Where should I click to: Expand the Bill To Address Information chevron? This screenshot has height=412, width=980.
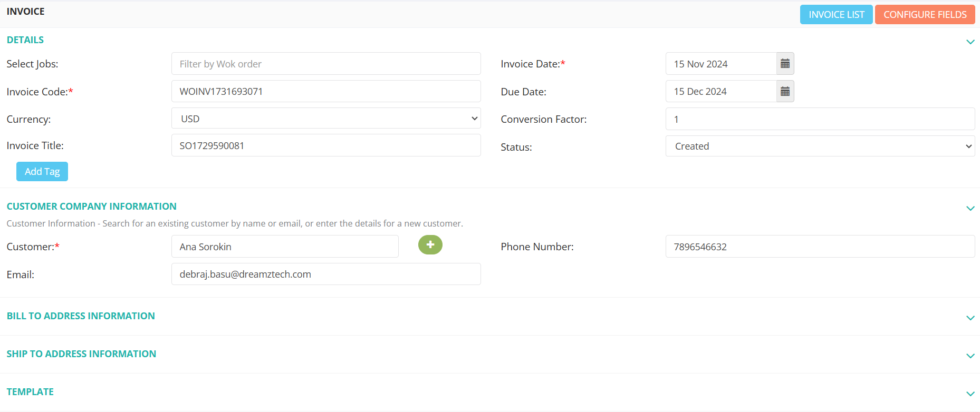pos(970,318)
